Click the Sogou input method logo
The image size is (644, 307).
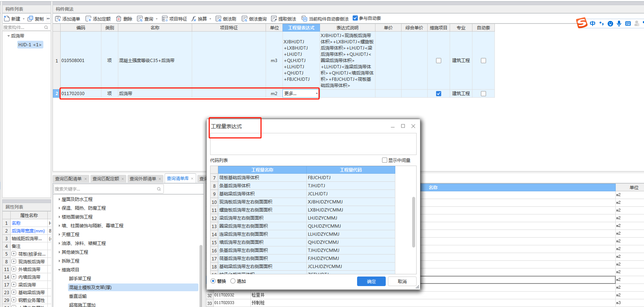582,23
